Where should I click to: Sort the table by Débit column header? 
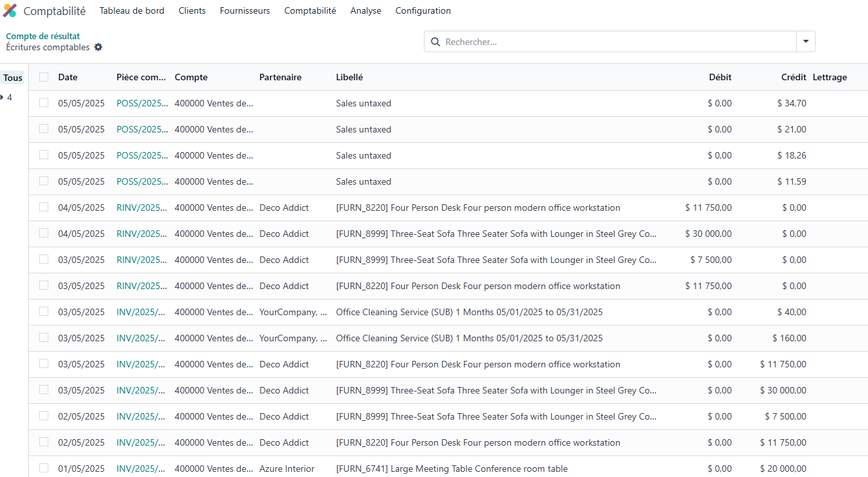(x=720, y=77)
